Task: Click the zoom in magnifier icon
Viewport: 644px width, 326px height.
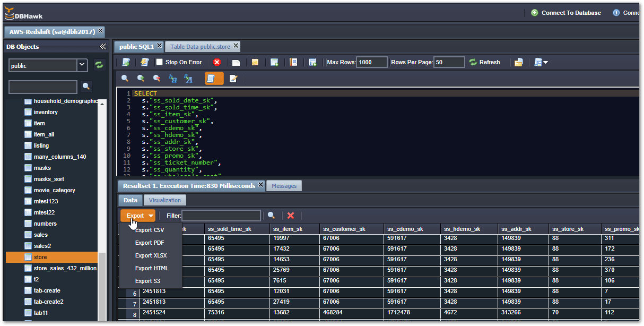Action: click(141, 79)
